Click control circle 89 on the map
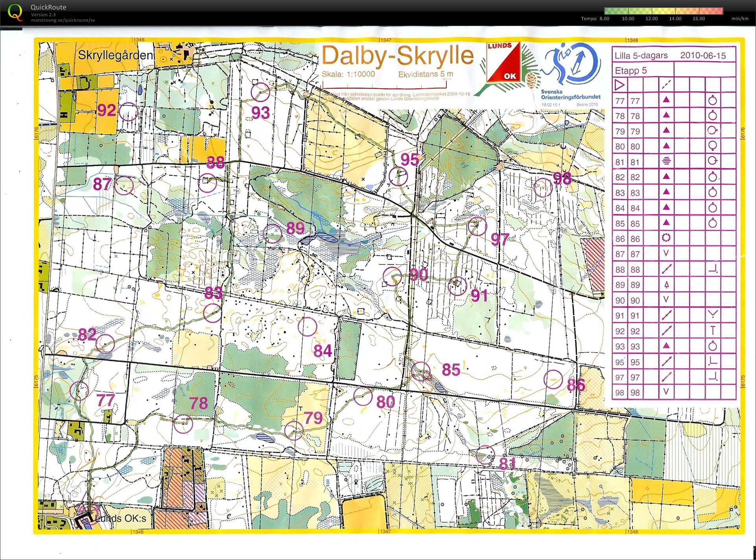 pyautogui.click(x=273, y=234)
